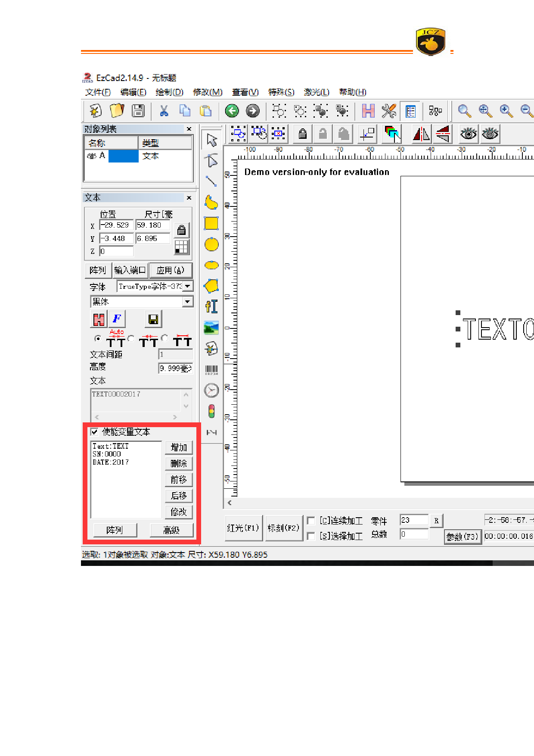
Task: Expand the 黑体 font name dropdown
Action: (188, 302)
